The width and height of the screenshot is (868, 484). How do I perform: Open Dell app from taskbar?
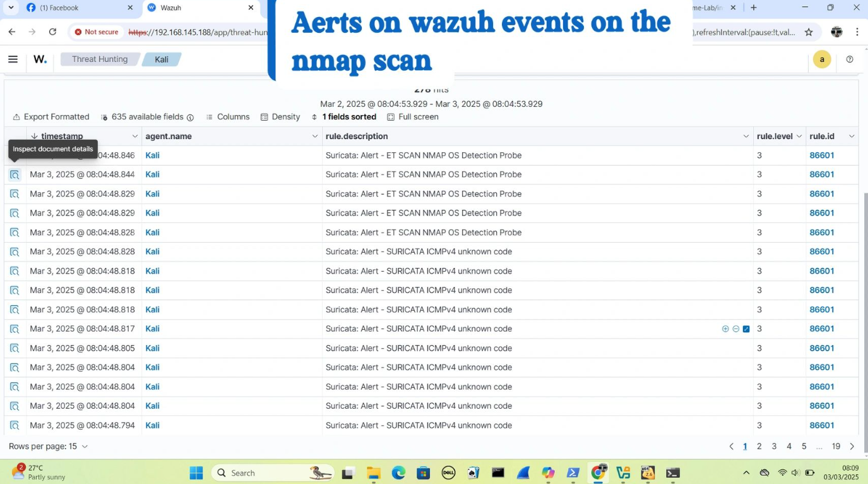click(x=448, y=473)
